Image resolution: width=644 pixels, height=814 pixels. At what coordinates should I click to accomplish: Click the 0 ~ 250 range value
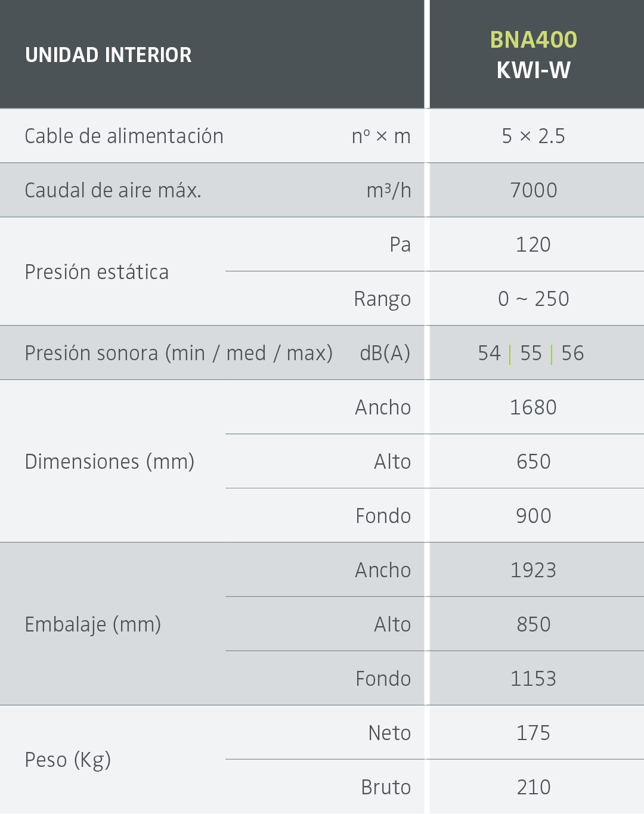click(x=534, y=299)
